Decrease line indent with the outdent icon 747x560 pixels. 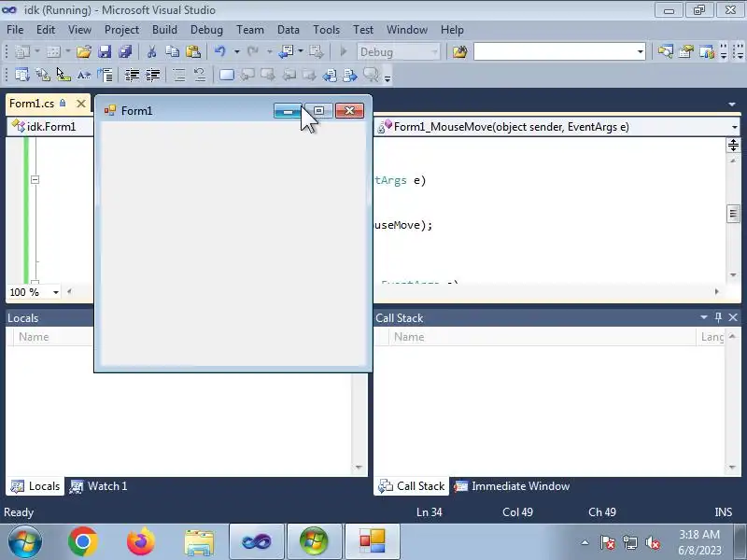pos(132,75)
